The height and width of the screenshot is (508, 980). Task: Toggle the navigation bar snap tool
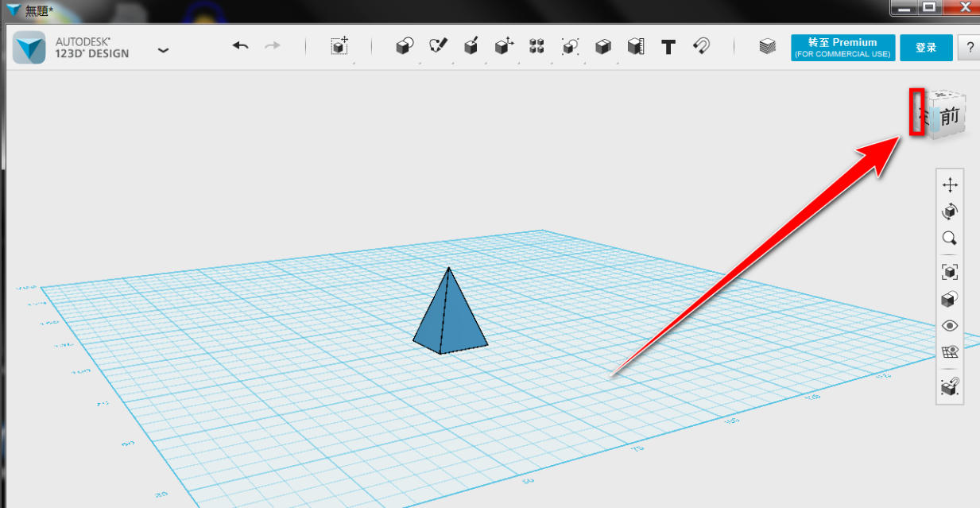950,387
